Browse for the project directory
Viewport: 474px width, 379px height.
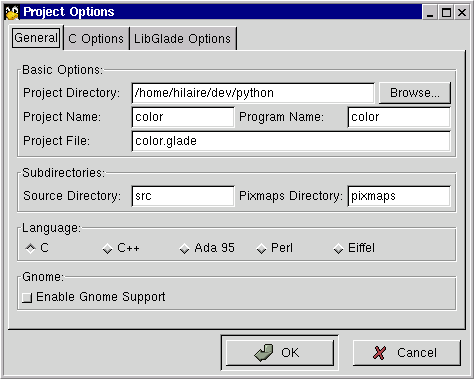tap(415, 93)
